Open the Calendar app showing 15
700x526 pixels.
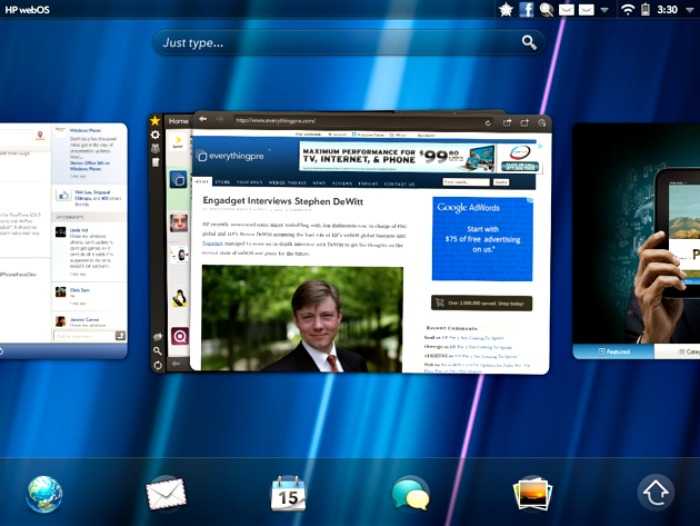[288, 493]
